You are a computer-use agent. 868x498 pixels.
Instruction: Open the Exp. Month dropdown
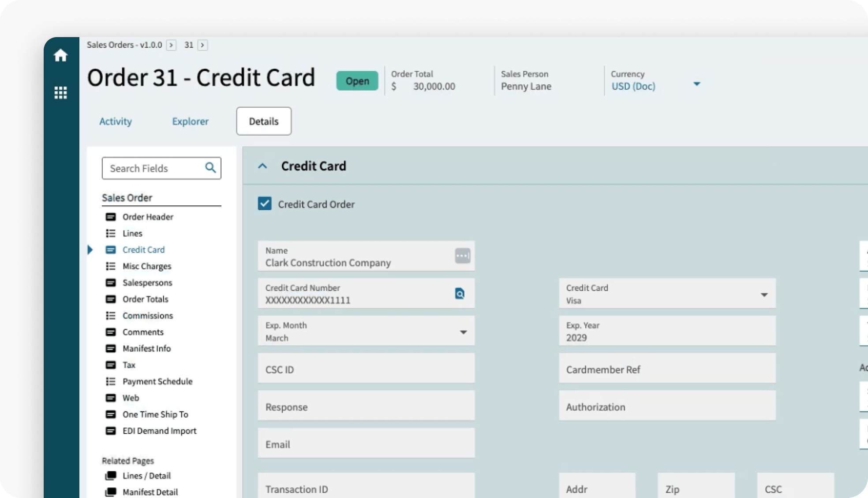point(463,332)
